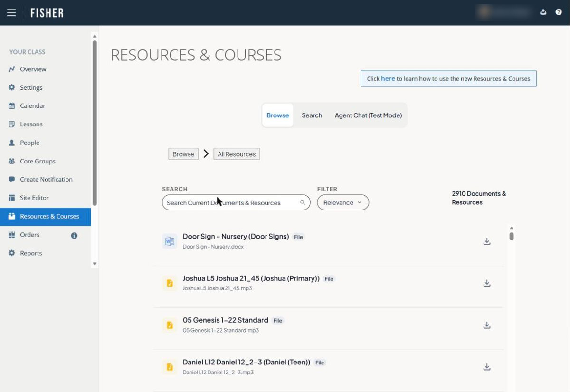The height and width of the screenshot is (392, 570).
Task: Click the FISHER logo
Action: tap(47, 13)
